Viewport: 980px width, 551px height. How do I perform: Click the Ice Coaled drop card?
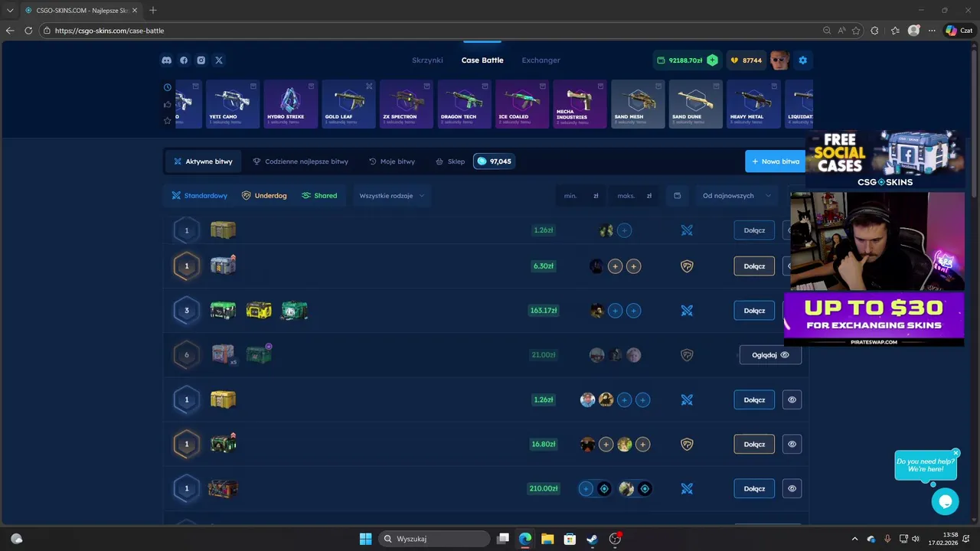tap(522, 104)
